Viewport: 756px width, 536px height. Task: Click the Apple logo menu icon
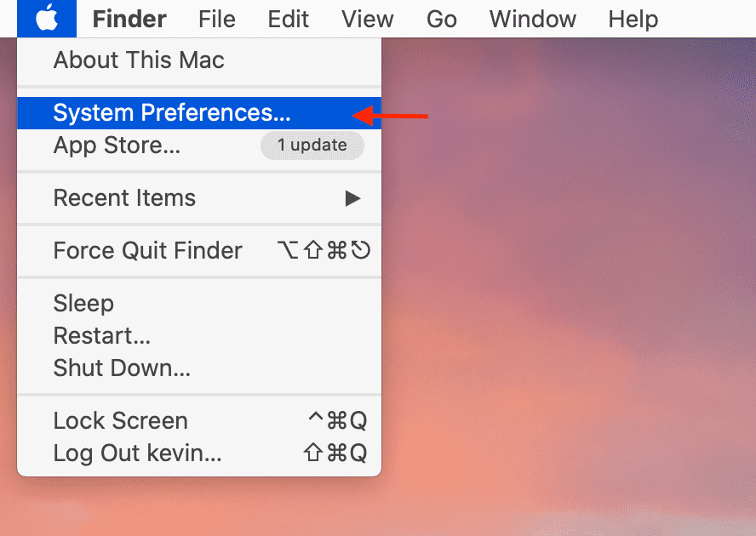[x=47, y=19]
